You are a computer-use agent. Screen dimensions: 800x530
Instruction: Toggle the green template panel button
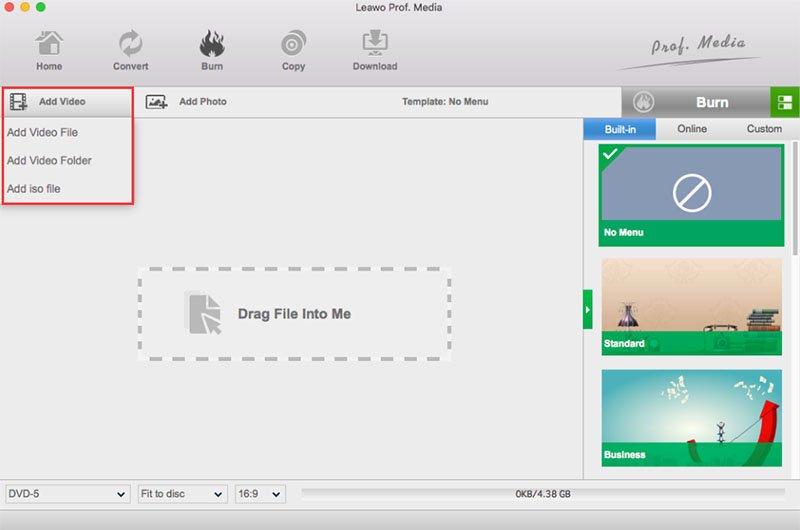pyautogui.click(x=785, y=102)
